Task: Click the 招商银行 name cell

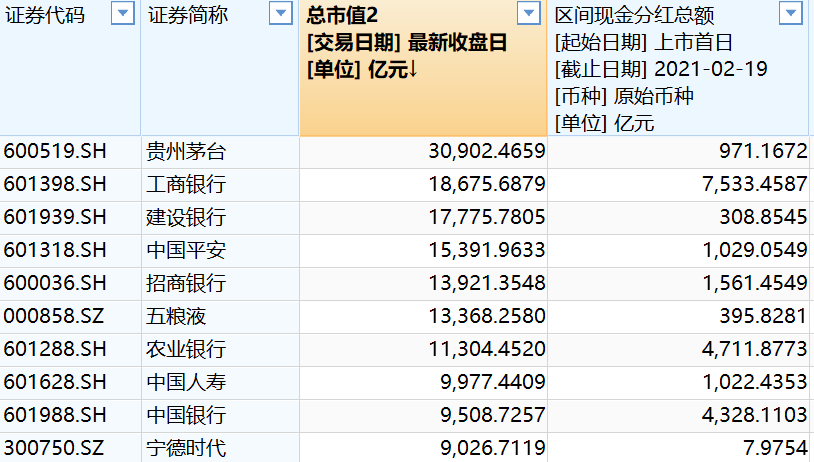Action: coord(220,283)
